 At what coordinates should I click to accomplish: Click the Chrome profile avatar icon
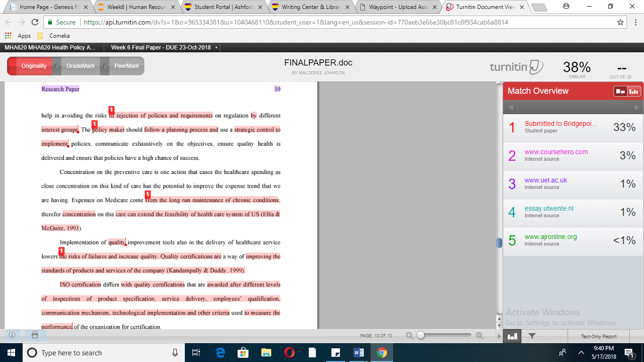566,6
